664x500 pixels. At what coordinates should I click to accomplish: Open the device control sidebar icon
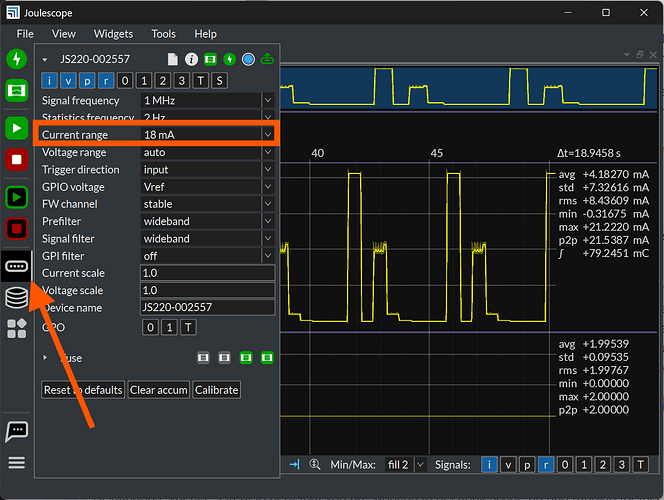17,266
